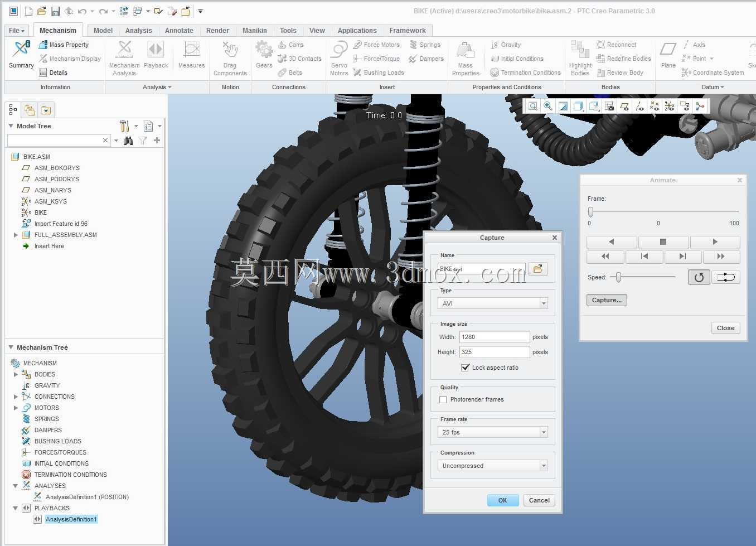The height and width of the screenshot is (546, 756).
Task: Click the Capture... button
Action: coord(607,300)
